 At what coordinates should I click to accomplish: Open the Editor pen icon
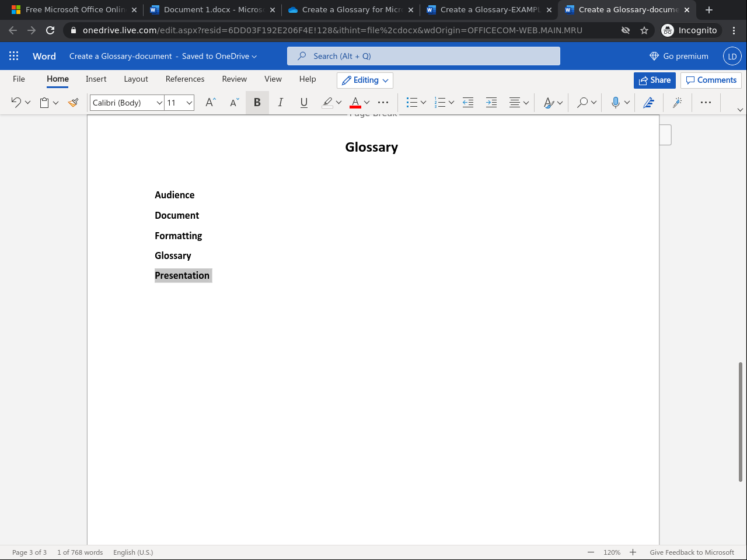648,103
